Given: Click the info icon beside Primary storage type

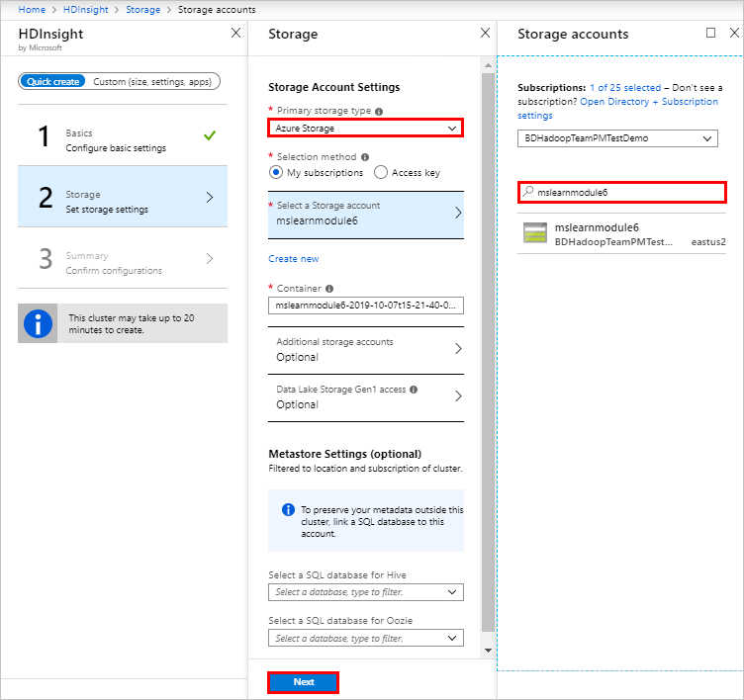Looking at the screenshot, I should pos(379,112).
